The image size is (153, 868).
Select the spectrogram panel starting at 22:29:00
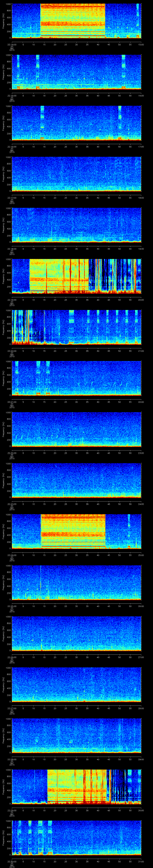pyautogui.click(x=77, y=787)
